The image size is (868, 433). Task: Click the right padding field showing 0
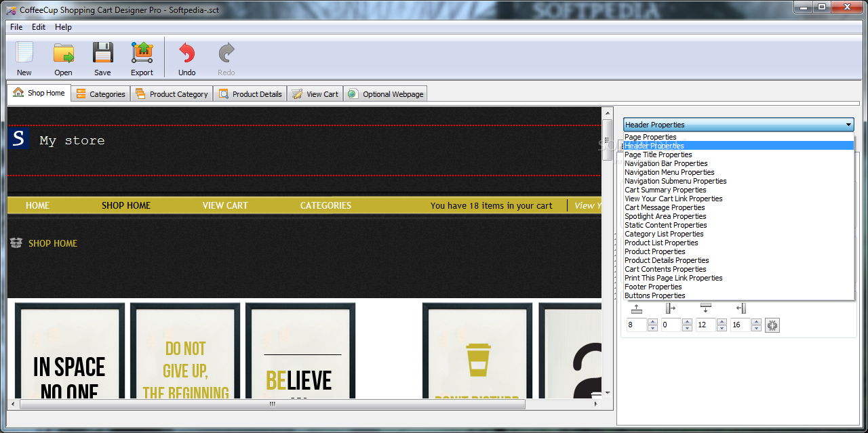tap(671, 325)
